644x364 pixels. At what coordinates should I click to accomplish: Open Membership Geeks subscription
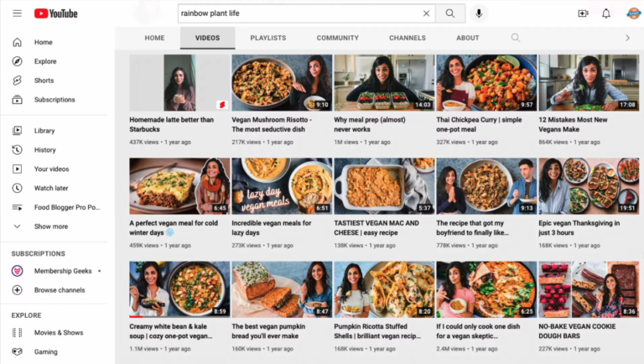click(x=63, y=271)
